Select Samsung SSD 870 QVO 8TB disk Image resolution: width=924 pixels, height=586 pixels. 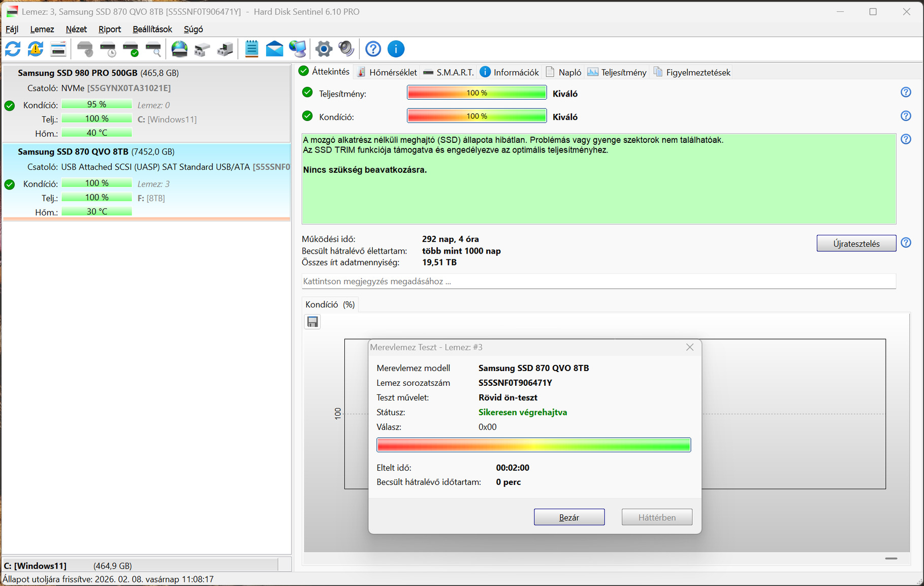coord(146,182)
